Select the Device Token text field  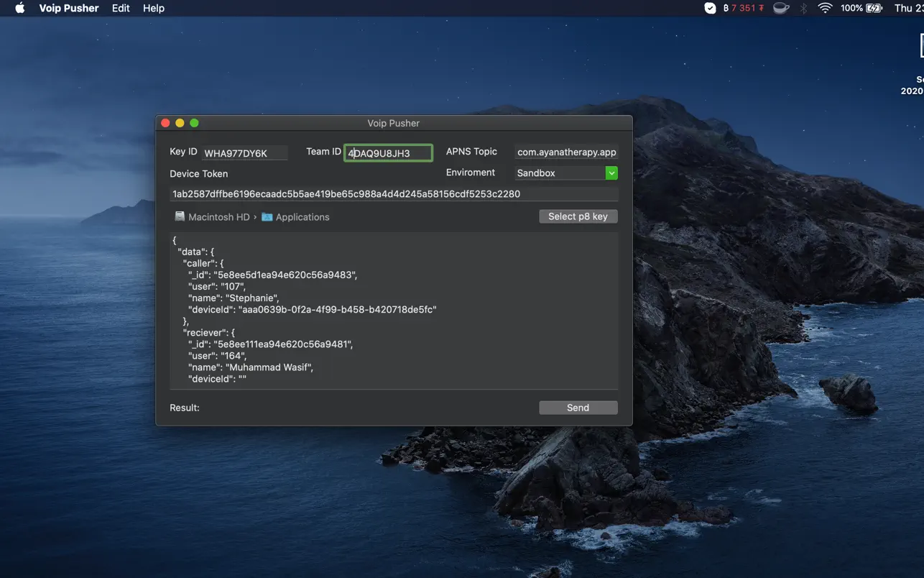[394, 193]
